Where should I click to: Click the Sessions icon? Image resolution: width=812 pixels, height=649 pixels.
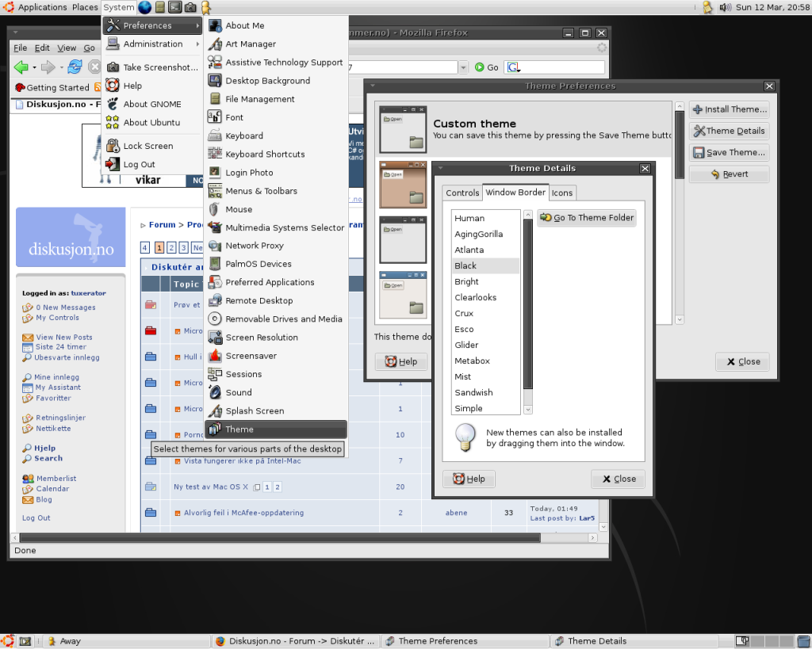click(x=215, y=374)
